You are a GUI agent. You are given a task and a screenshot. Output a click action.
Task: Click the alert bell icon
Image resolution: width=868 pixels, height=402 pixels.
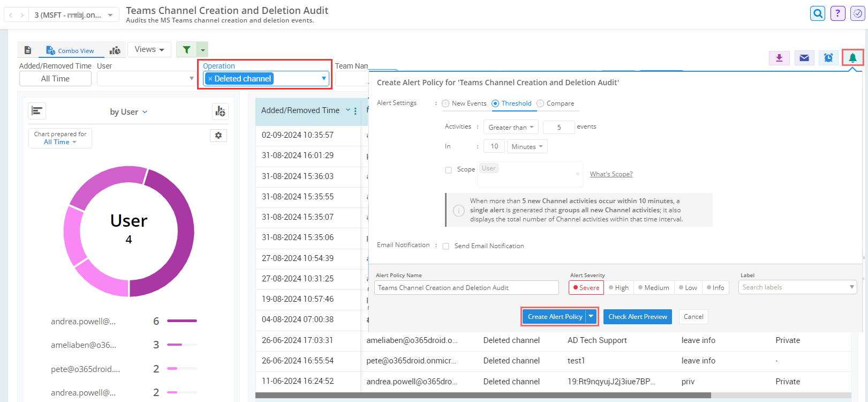(x=853, y=58)
